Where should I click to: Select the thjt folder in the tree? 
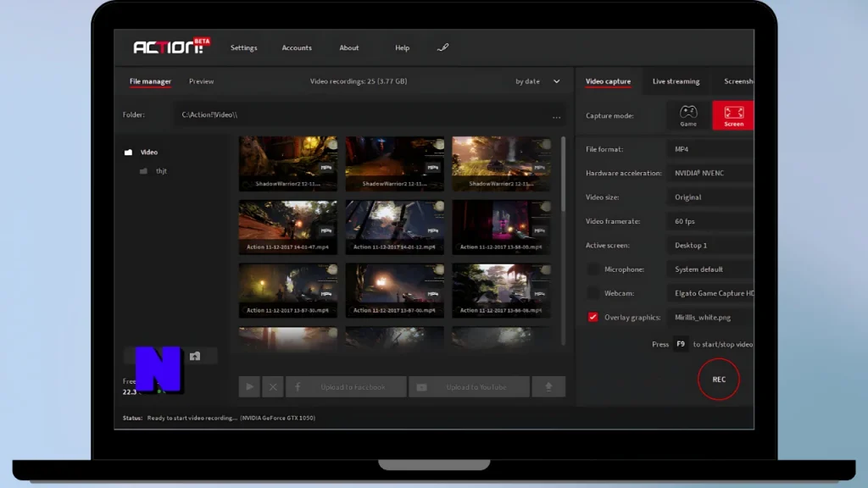point(161,171)
